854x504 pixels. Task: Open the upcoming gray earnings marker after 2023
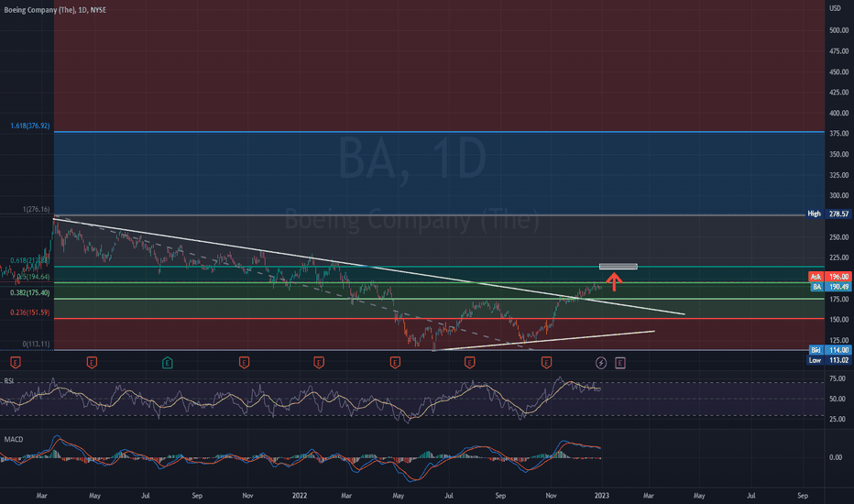pyautogui.click(x=619, y=363)
